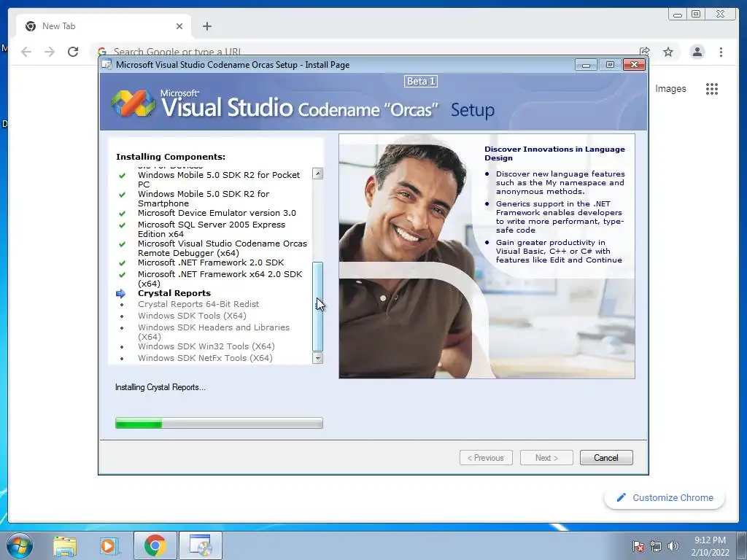The height and width of the screenshot is (560, 747).
Task: Click the installation progress bar
Action: point(219,423)
